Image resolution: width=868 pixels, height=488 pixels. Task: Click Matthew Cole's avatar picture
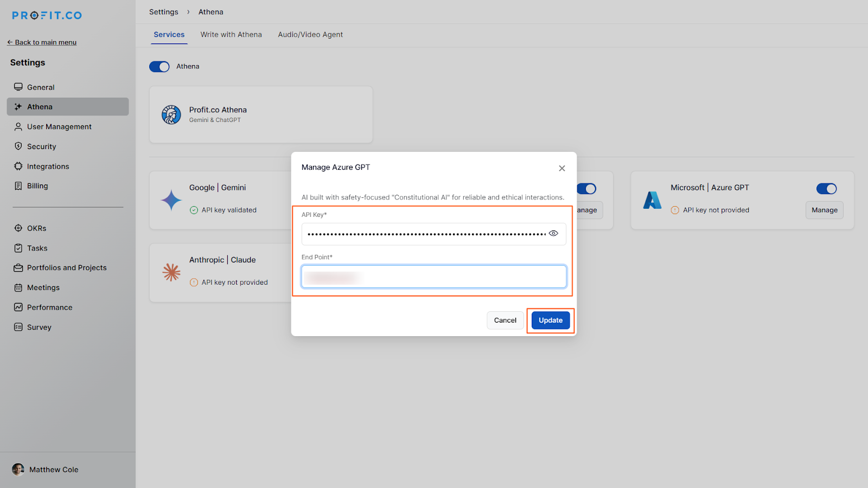pos(18,470)
